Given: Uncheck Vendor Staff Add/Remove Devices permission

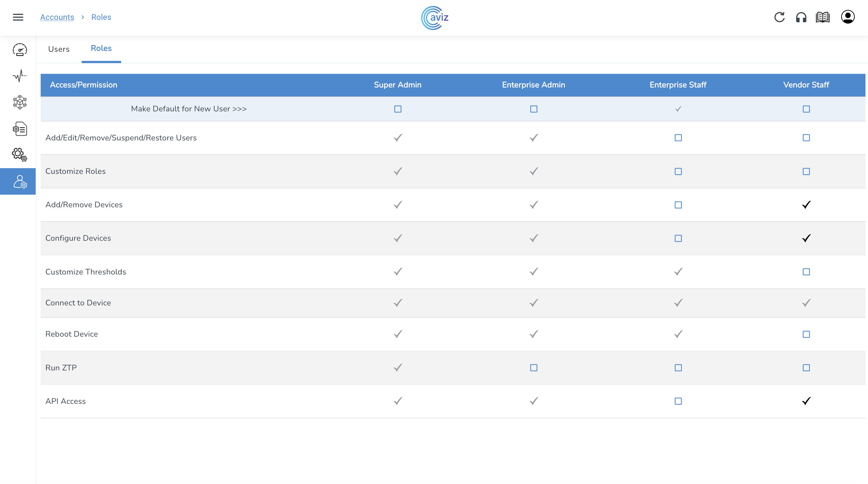Looking at the screenshot, I should 806,205.
